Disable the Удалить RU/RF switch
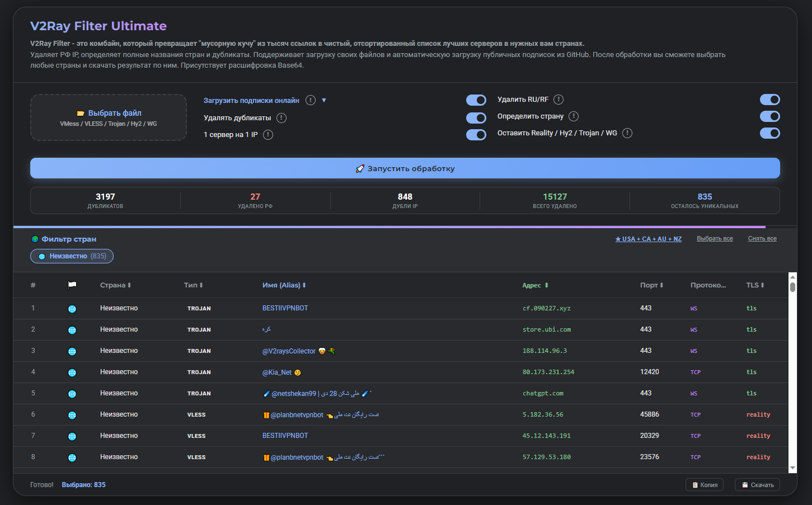Screen dimensions: 812x505 pyautogui.click(x=770, y=100)
